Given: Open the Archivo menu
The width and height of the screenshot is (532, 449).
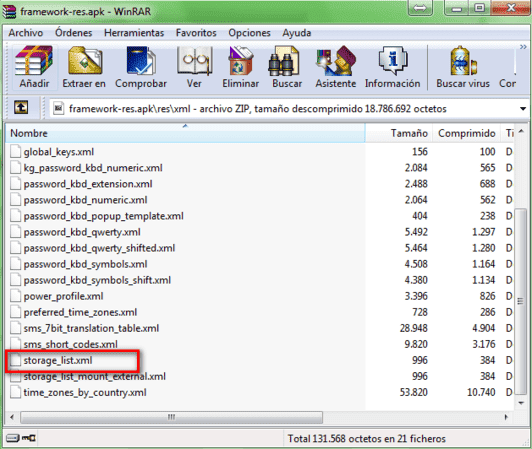Looking at the screenshot, I should (x=26, y=33).
